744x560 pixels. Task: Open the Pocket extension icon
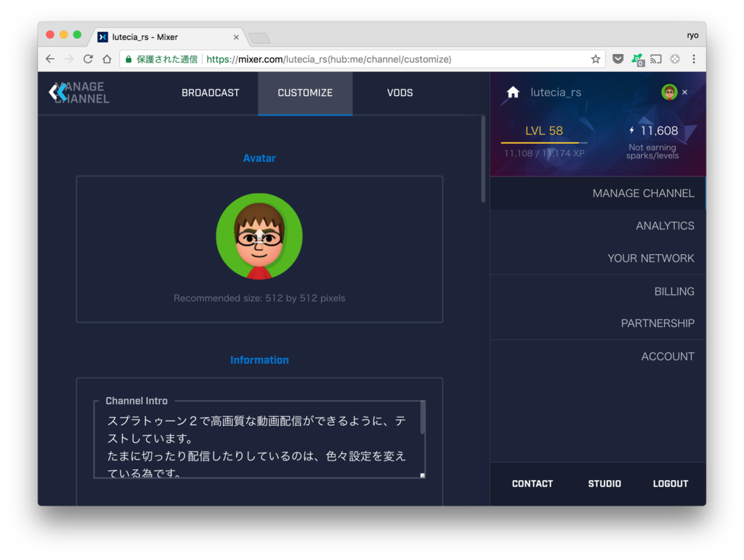(618, 60)
